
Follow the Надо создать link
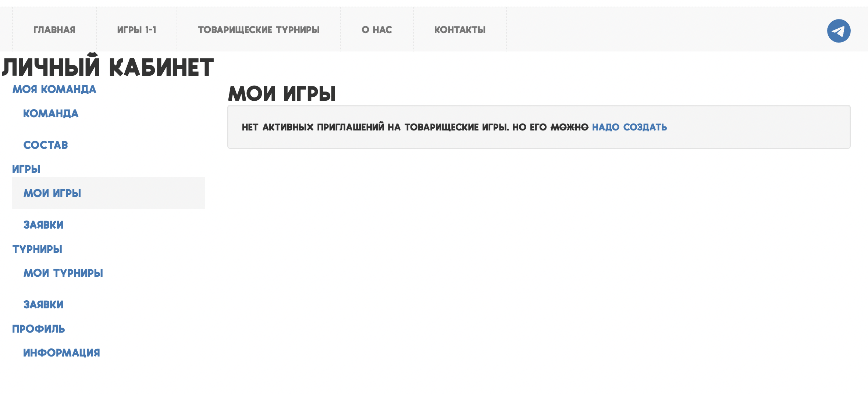coord(629,127)
